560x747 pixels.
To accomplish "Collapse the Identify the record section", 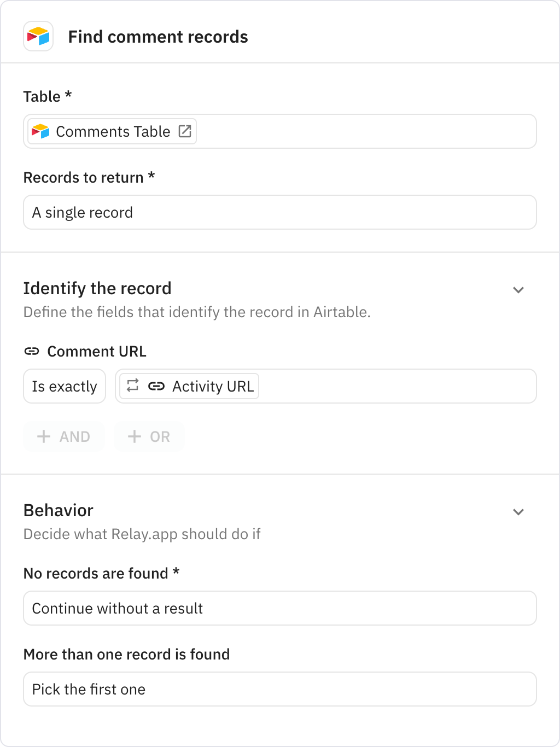I will coord(518,289).
